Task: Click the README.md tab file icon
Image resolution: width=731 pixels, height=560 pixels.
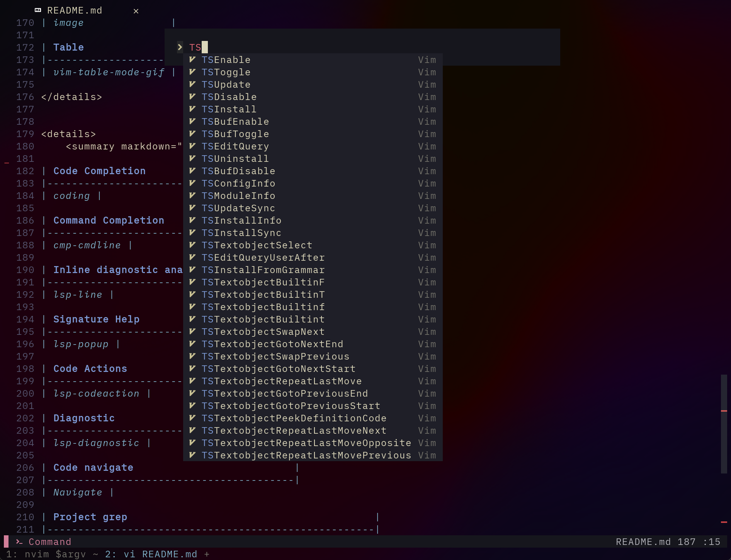Action: 38,10
